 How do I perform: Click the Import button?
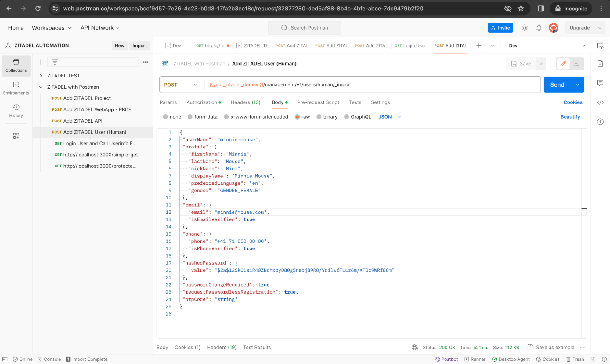coord(139,45)
